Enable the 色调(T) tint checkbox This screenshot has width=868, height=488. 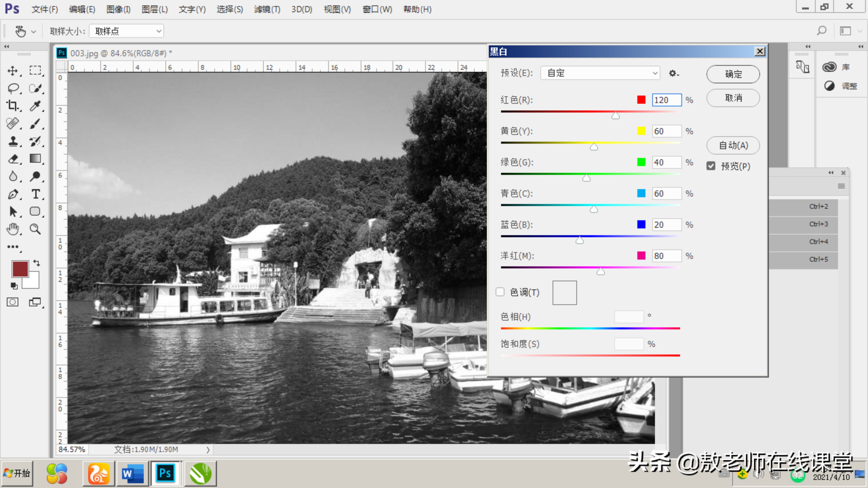[x=500, y=292]
